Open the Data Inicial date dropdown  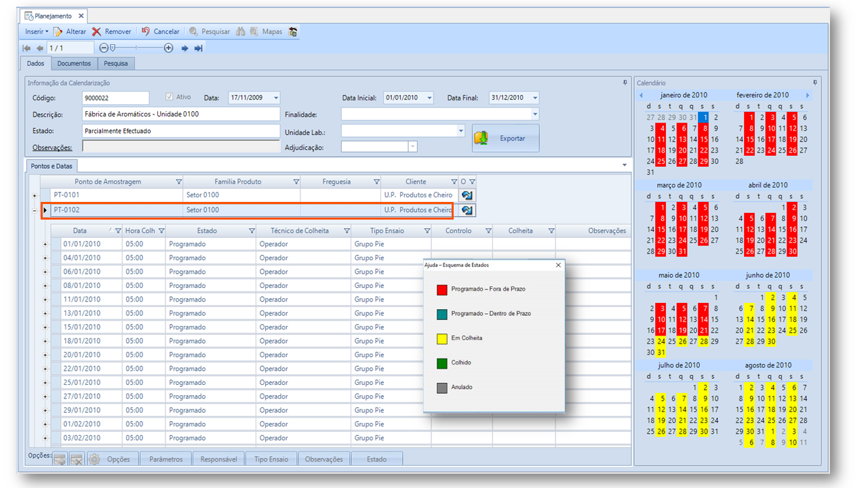pos(429,98)
